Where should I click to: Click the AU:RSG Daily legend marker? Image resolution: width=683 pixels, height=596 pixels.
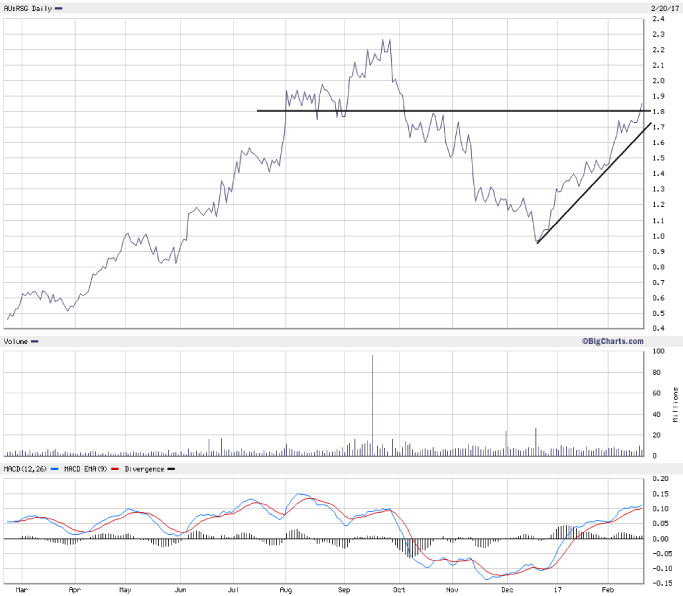58,8
